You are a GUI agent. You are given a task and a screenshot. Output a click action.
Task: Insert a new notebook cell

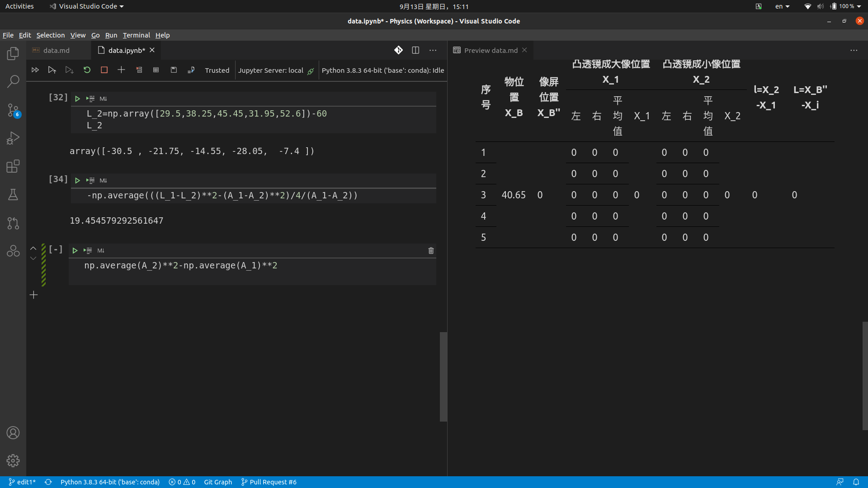pos(121,70)
